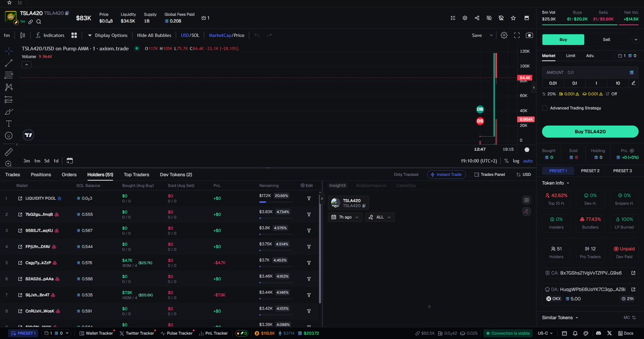Toggle percentage scale on the chart
This screenshot has width=644, height=339.
click(x=506, y=161)
